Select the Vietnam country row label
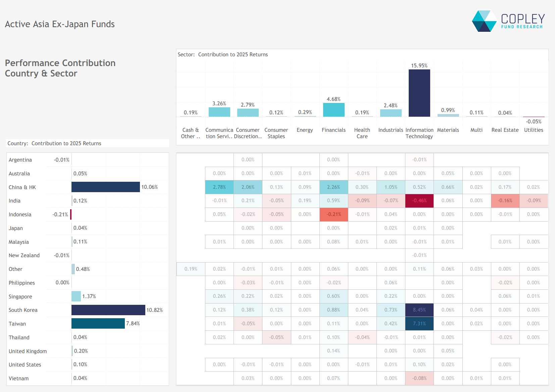 click(x=19, y=378)
